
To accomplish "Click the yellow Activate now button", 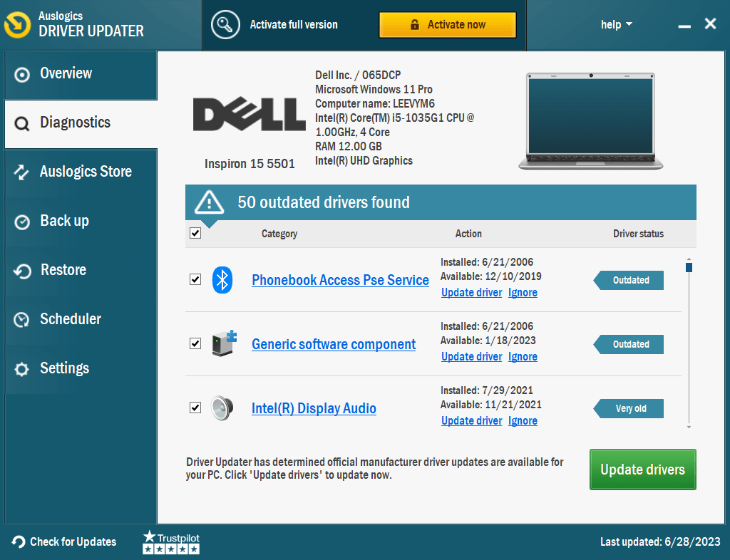I will pyautogui.click(x=447, y=24).
